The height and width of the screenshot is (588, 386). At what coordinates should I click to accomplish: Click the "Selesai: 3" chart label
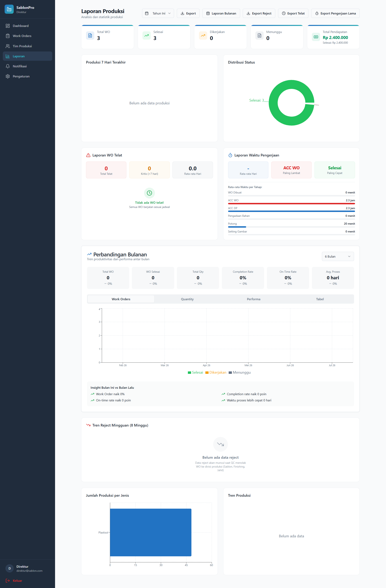coord(256,100)
